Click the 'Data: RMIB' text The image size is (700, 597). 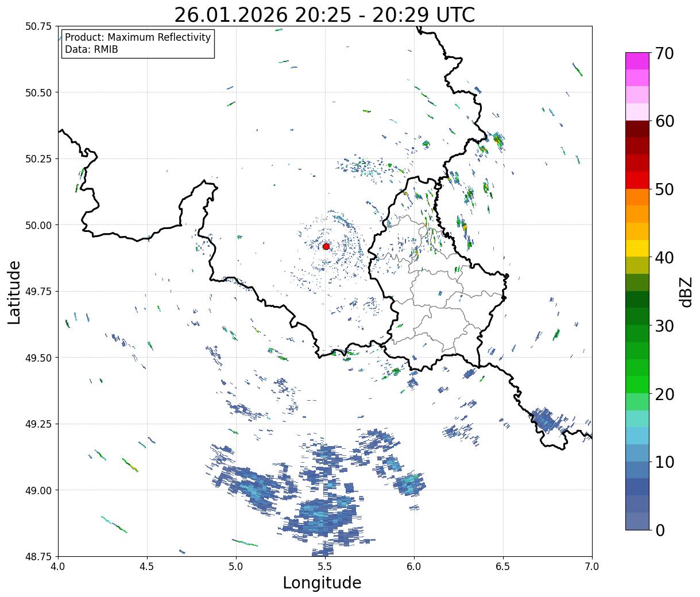91,49
